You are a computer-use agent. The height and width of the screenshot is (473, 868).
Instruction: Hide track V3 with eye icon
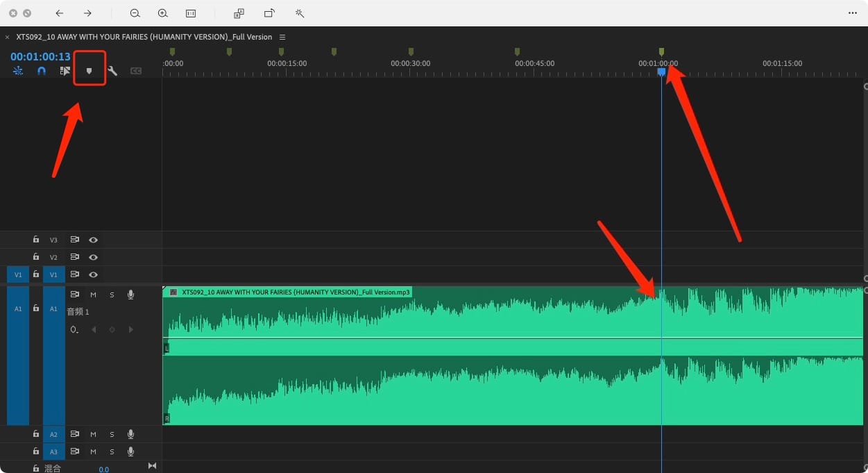[x=93, y=240]
